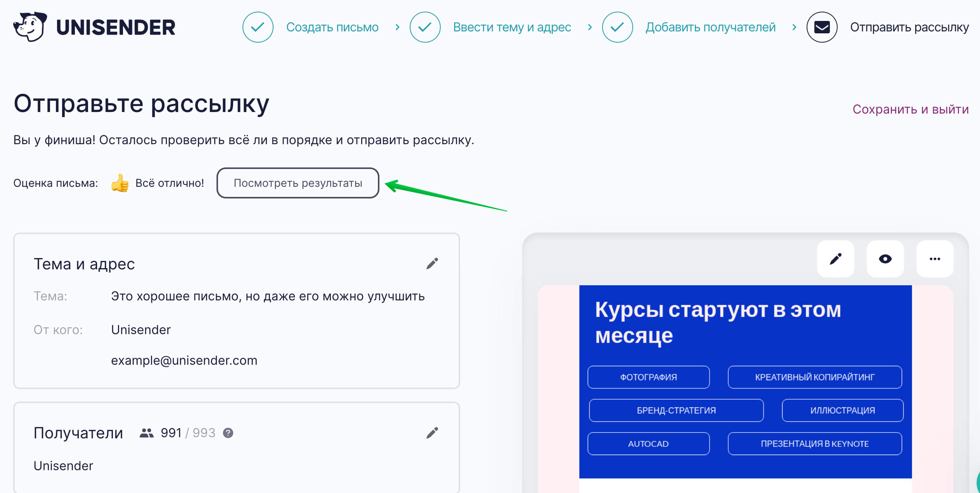The width and height of the screenshot is (980, 493).
Task: Open the three-dots more options menu
Action: coord(935,259)
